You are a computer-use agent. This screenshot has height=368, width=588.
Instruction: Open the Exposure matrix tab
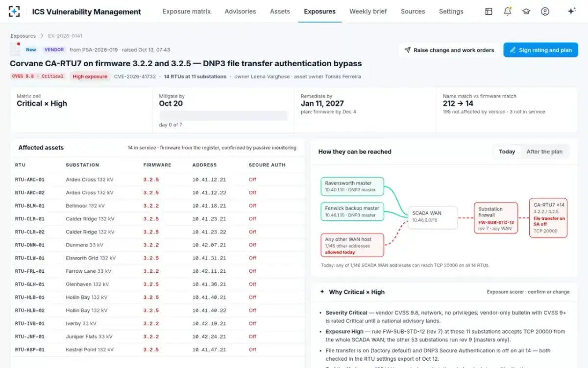(x=187, y=11)
